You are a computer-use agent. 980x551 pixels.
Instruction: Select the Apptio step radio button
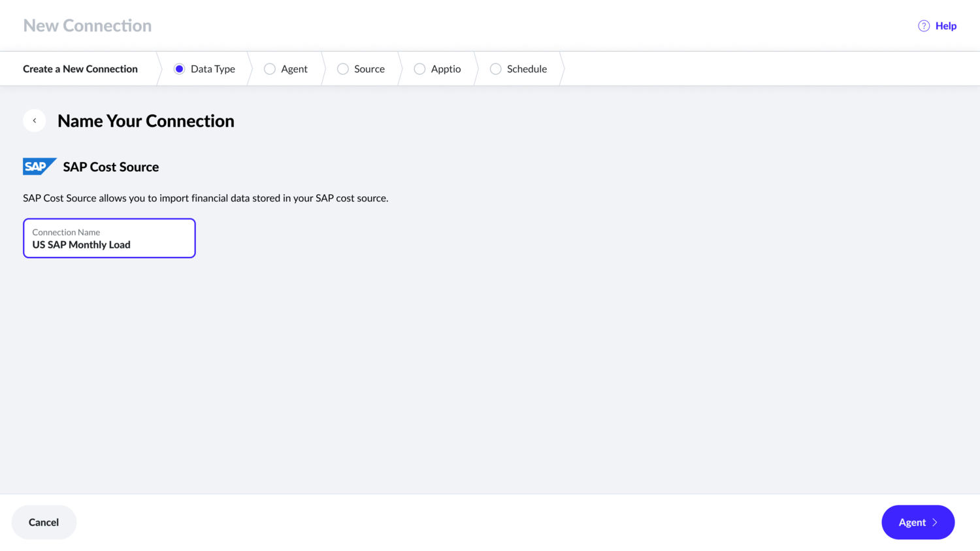coord(419,69)
